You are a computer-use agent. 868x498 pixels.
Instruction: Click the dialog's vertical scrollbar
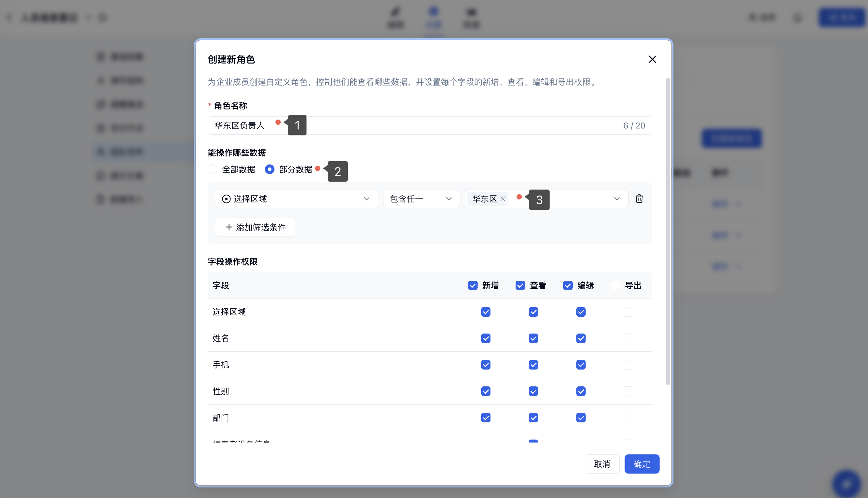(668, 231)
